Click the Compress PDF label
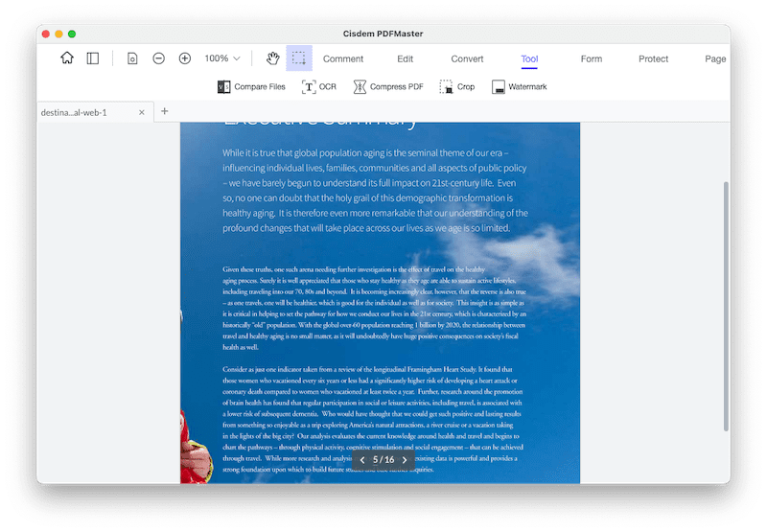The width and height of the screenshot is (767, 532). (x=397, y=86)
